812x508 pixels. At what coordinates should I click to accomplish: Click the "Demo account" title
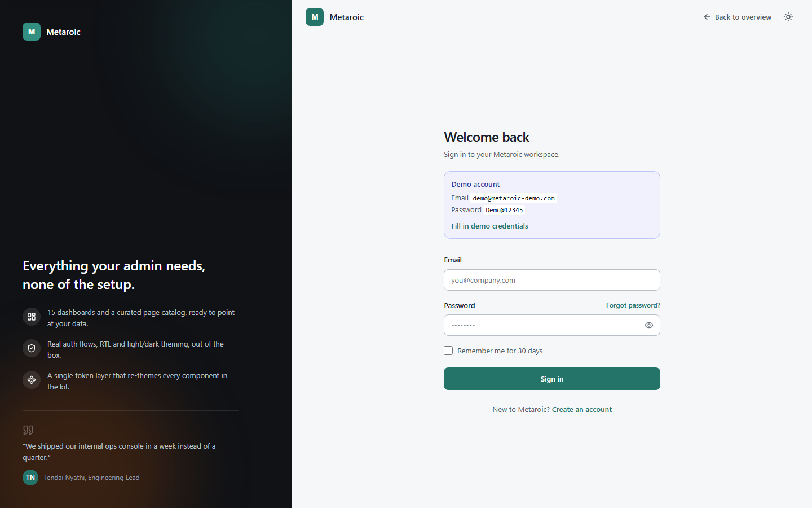point(475,185)
